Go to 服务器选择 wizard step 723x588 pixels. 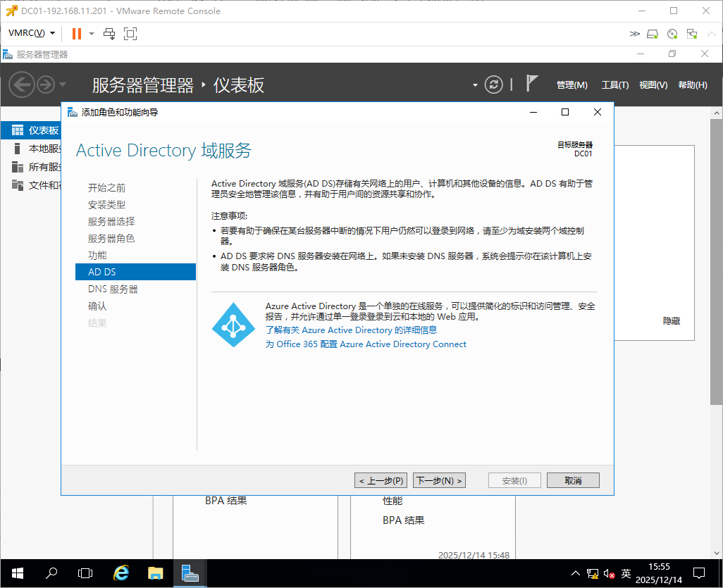(111, 222)
